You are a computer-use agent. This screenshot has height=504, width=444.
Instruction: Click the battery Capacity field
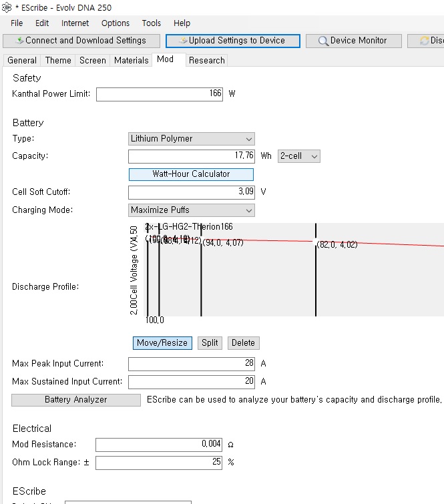(192, 156)
